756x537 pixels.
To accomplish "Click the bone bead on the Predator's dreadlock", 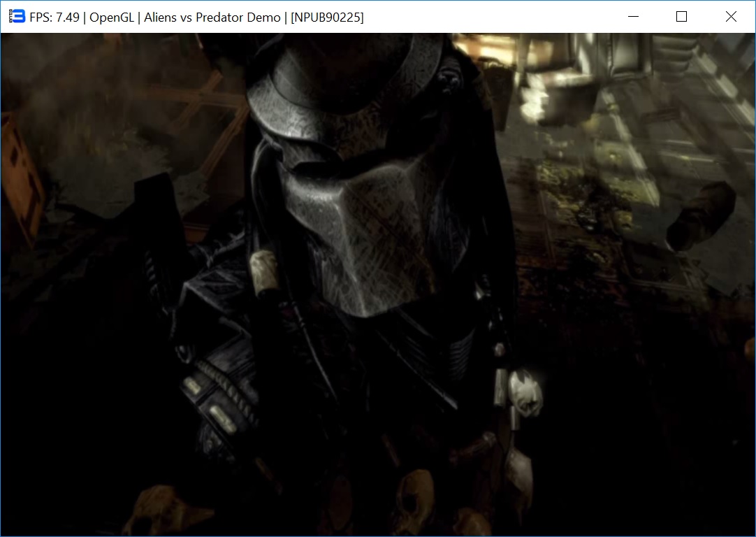I will pos(266,273).
